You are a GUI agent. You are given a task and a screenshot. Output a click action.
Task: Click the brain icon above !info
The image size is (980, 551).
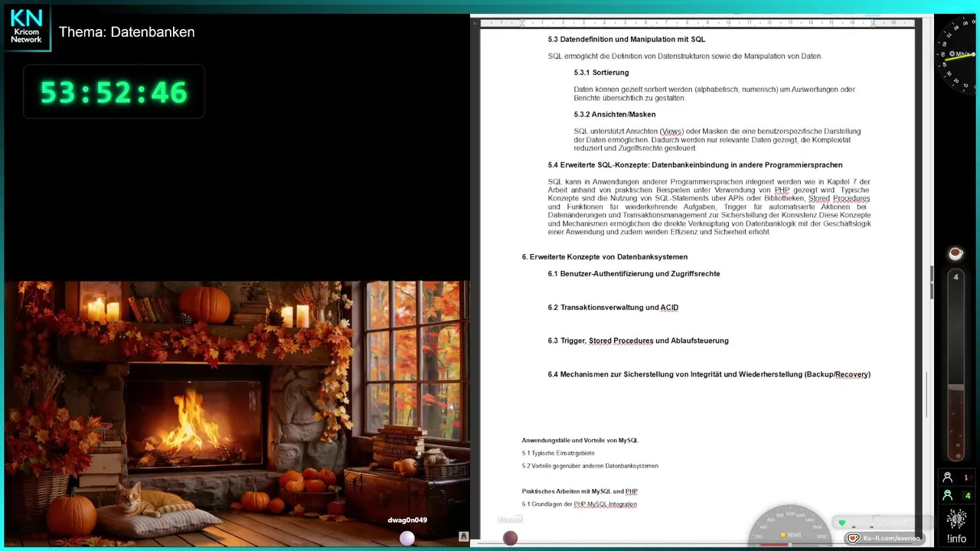(956, 520)
